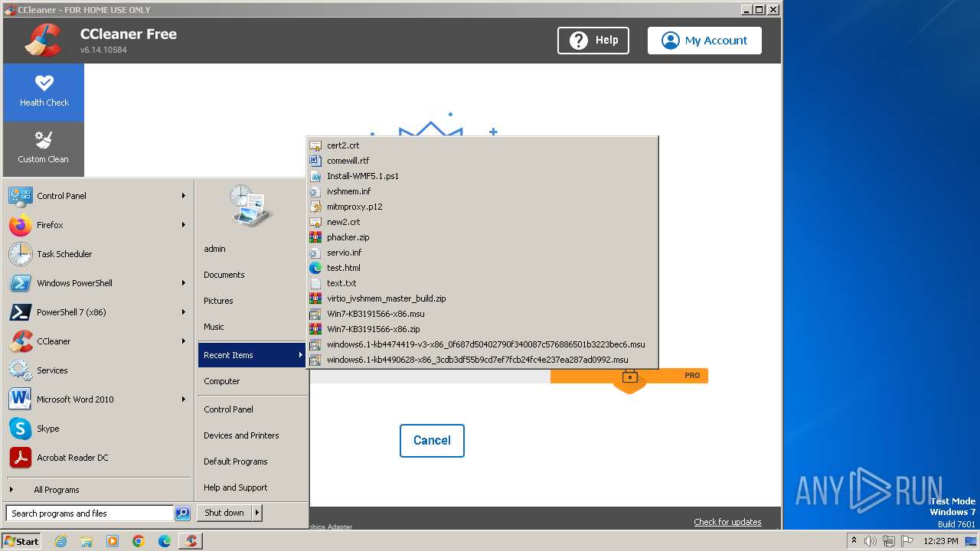Open recent file Win7-KB3191566-x86.msu
This screenshot has height=551, width=980.
(482, 314)
